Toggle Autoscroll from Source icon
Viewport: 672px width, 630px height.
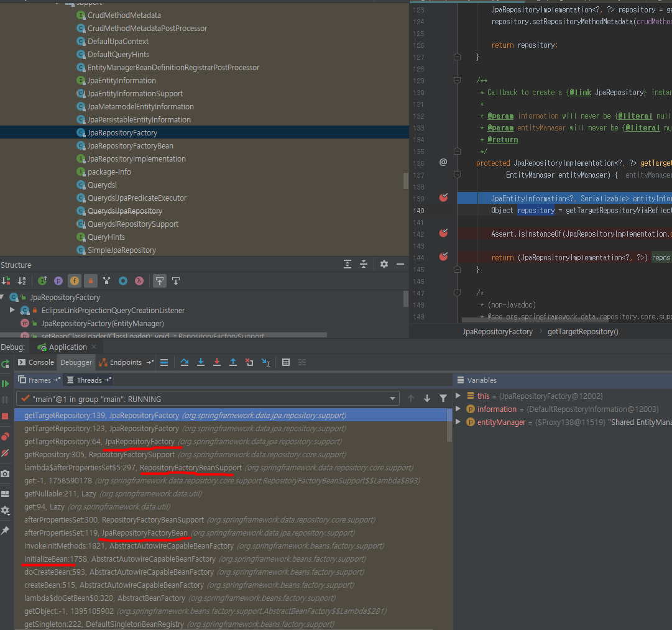176,281
